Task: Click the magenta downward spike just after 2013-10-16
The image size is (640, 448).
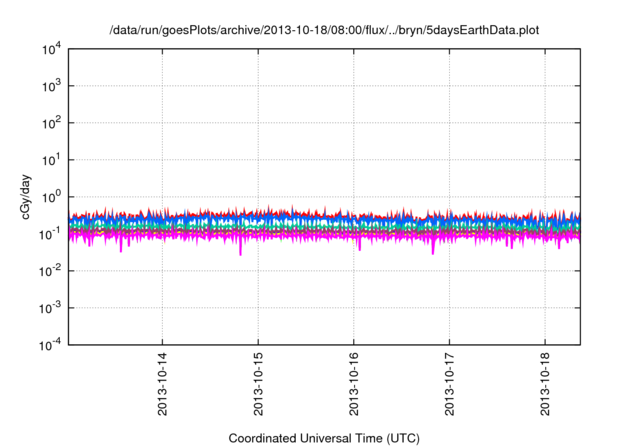Action: (x=360, y=246)
